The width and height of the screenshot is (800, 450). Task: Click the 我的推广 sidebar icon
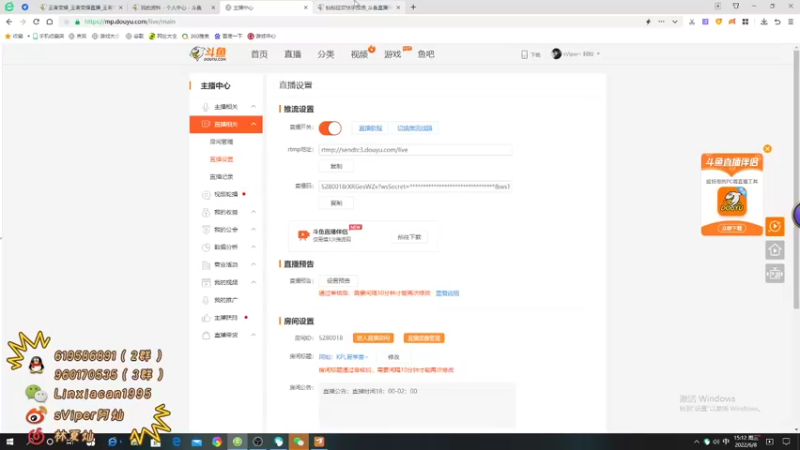point(206,300)
